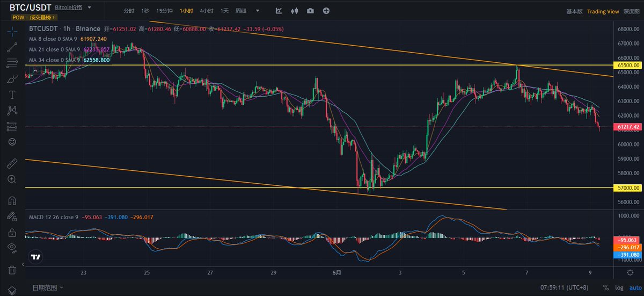The image size is (644, 296).
Task: Select the 周线 interval
Action: tap(241, 11)
